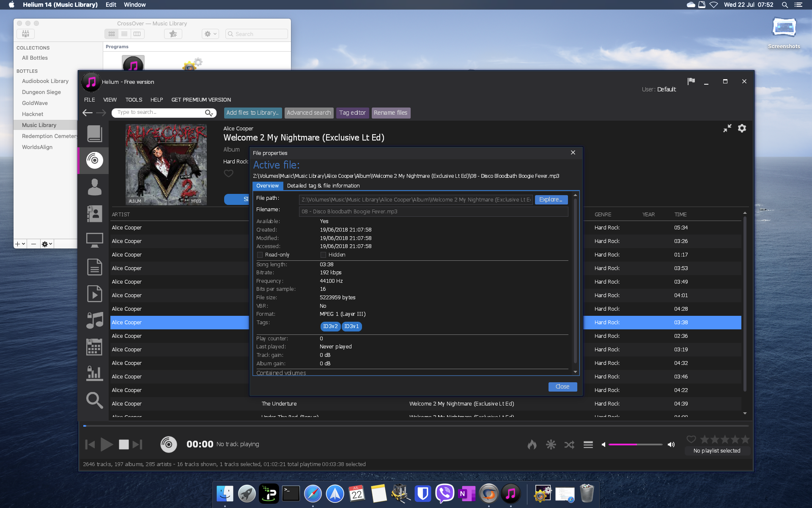
Task: Open the Tag editor
Action: pos(352,113)
